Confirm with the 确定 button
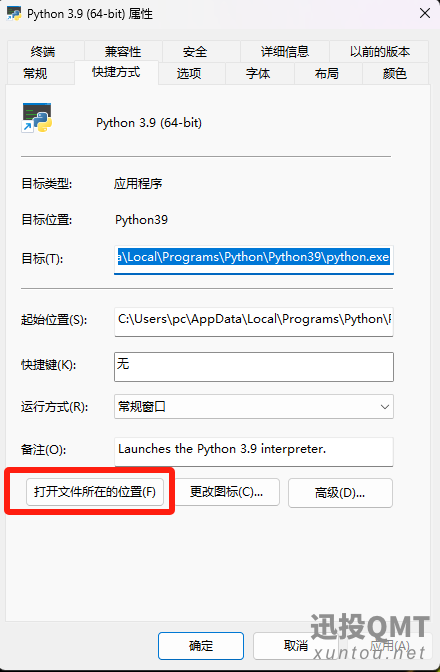Screen dimensions: 440x672 201,645
